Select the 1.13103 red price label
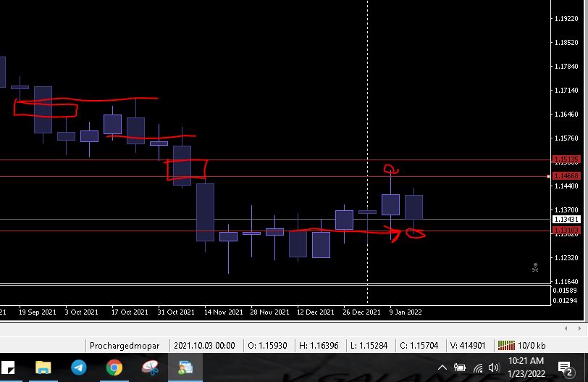This screenshot has height=382, width=588. [x=566, y=231]
